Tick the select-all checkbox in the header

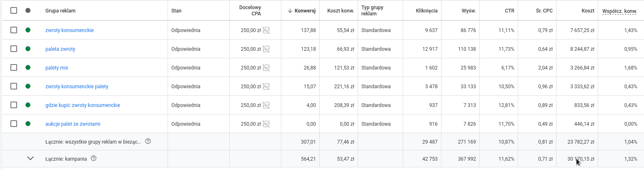tap(14, 10)
